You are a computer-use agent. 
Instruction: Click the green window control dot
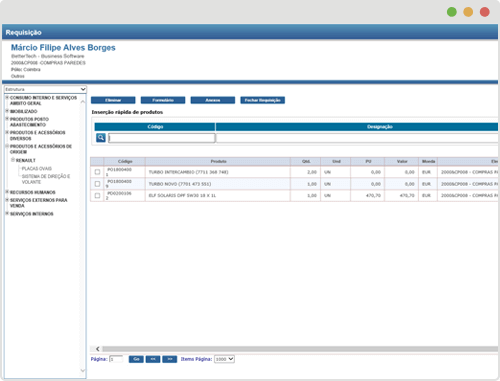pos(452,12)
